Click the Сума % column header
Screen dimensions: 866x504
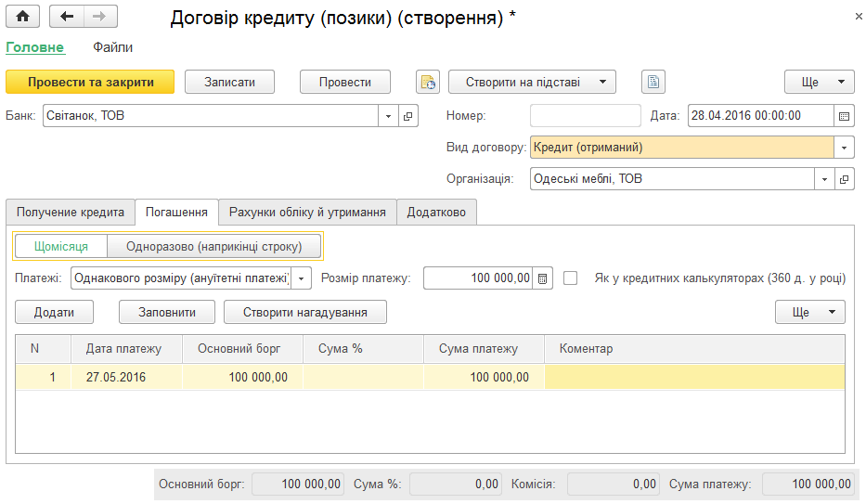[364, 349]
